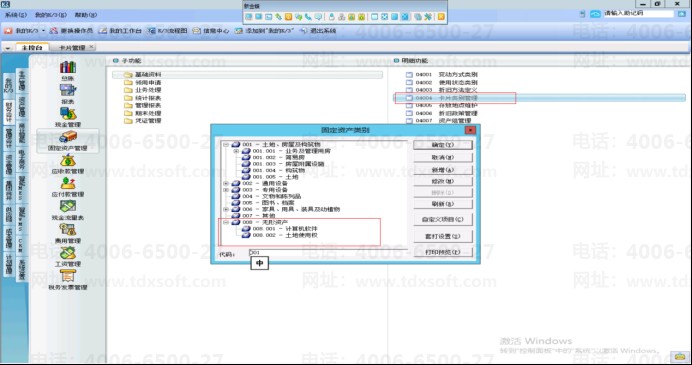This screenshot has width=692, height=365.
Task: Click the 取消 button in dialog
Action: click(x=443, y=157)
